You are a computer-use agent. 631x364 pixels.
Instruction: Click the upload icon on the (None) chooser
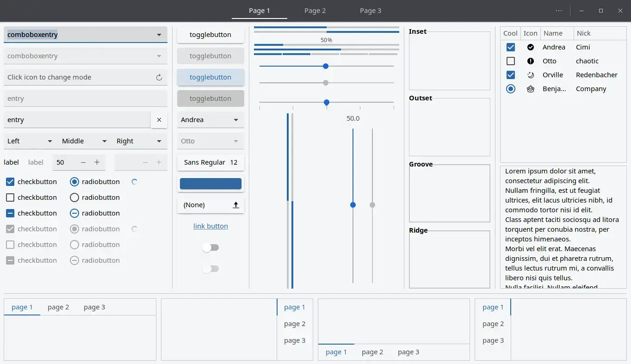click(235, 204)
